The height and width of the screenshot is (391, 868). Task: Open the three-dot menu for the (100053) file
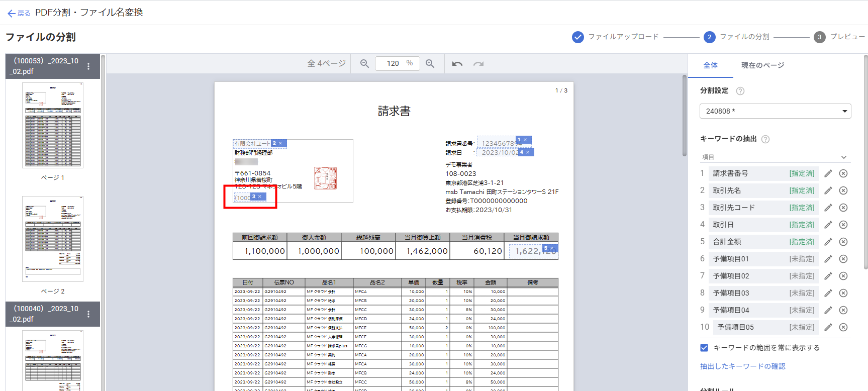(88, 66)
